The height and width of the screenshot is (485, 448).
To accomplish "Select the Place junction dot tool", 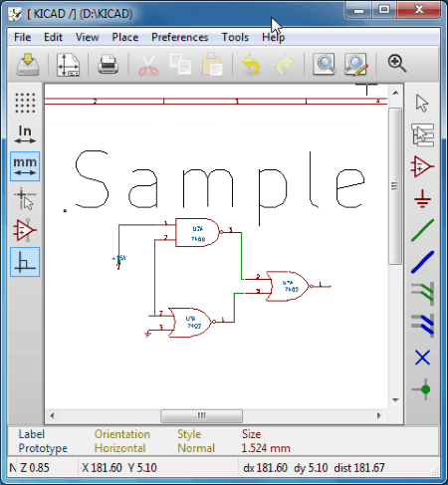I will point(422,389).
